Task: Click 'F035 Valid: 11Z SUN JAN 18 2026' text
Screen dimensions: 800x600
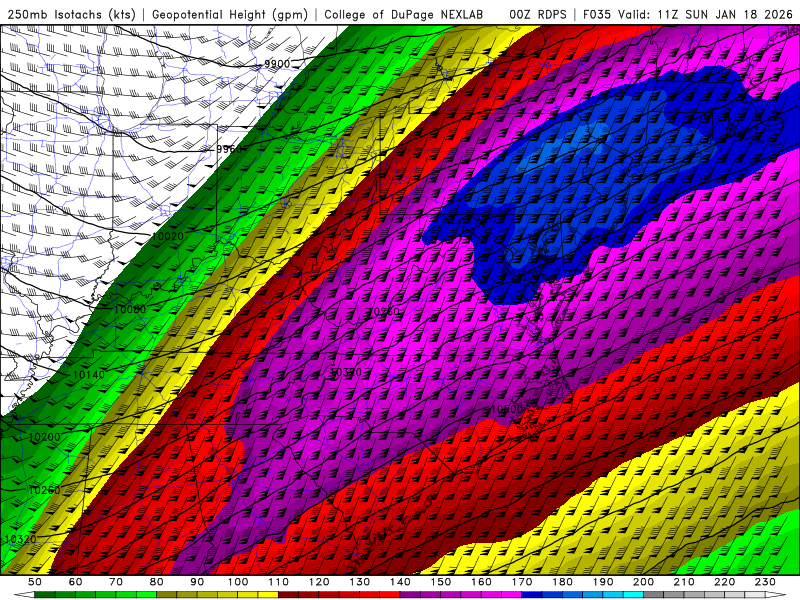Action: tap(687, 15)
